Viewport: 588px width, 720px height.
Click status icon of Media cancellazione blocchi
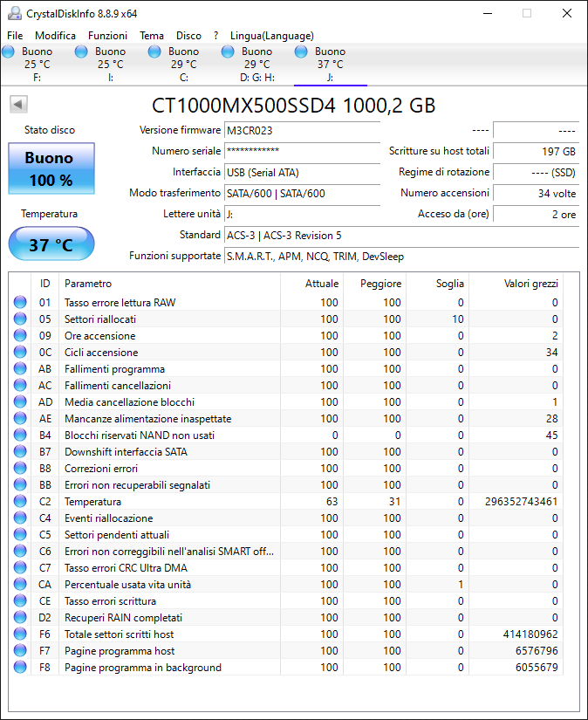click(x=20, y=401)
